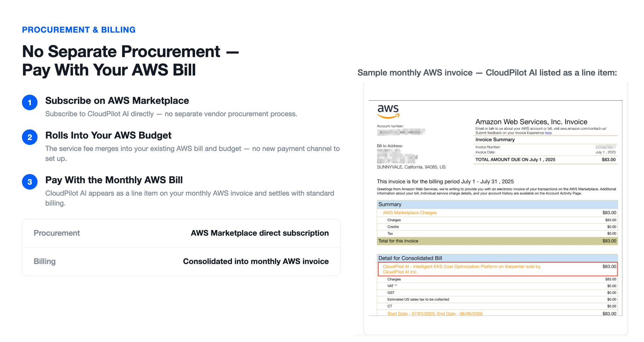
Task: Click Charges row under Detail for Consolidated Bill
Action: pos(497,279)
